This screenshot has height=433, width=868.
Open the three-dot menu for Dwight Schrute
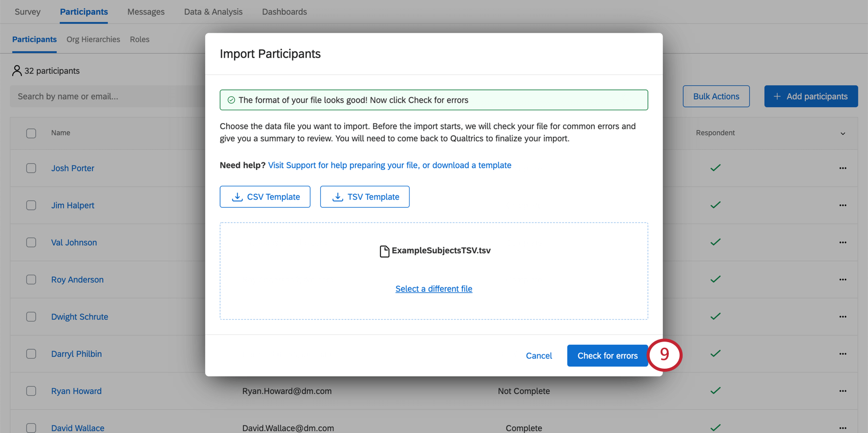[842, 317]
